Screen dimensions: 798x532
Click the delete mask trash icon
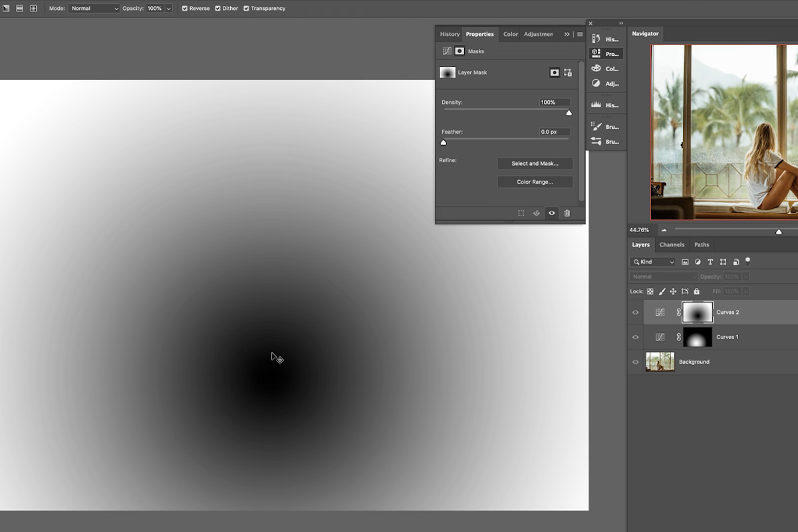(567, 213)
